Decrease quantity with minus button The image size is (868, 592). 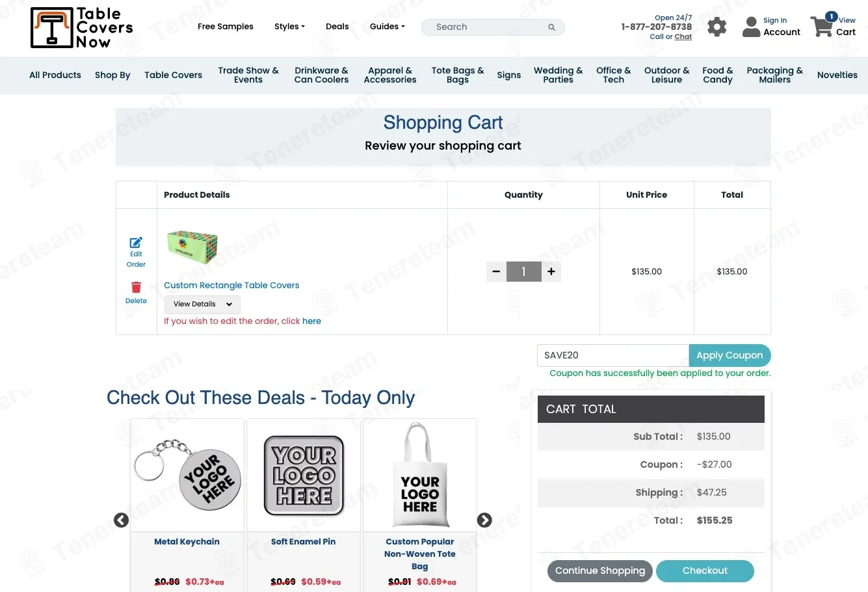pyautogui.click(x=496, y=272)
